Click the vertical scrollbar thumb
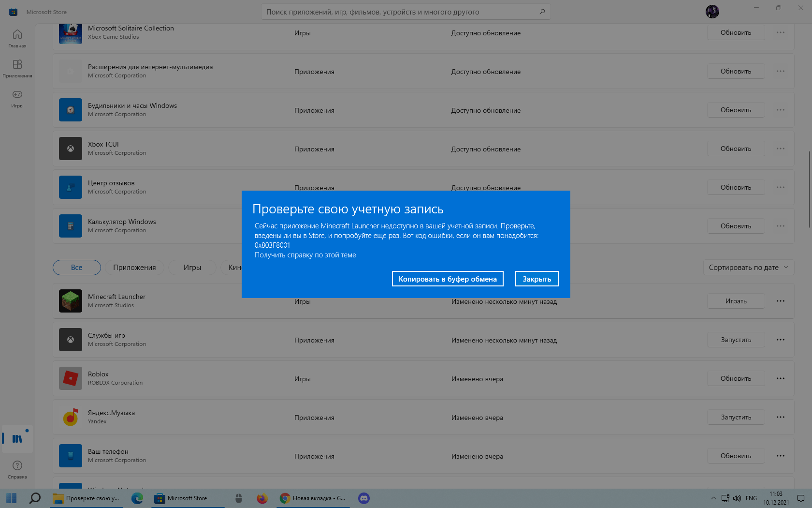The width and height of the screenshot is (812, 508). 809,189
